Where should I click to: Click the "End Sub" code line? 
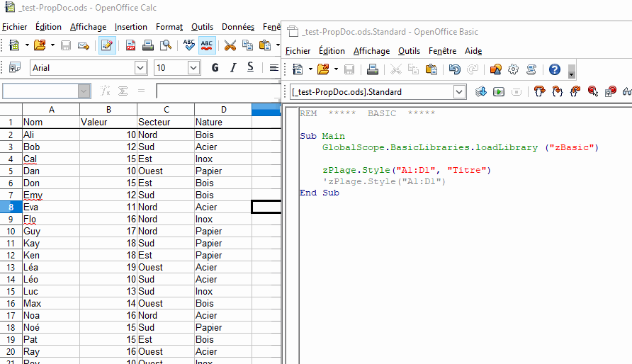(x=320, y=193)
